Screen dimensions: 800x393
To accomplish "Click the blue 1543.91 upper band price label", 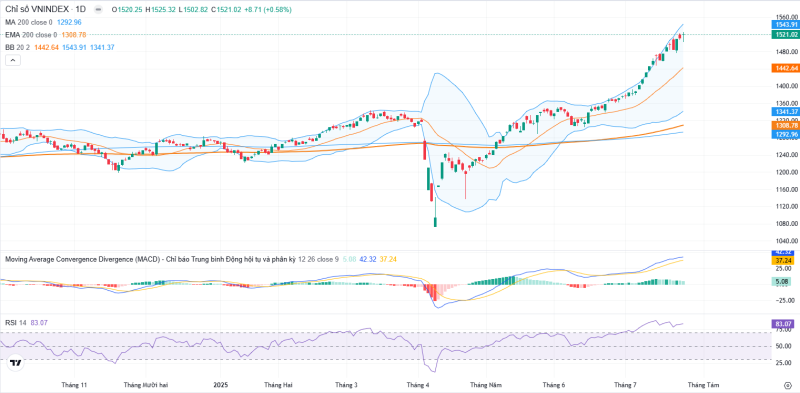I will point(785,24).
